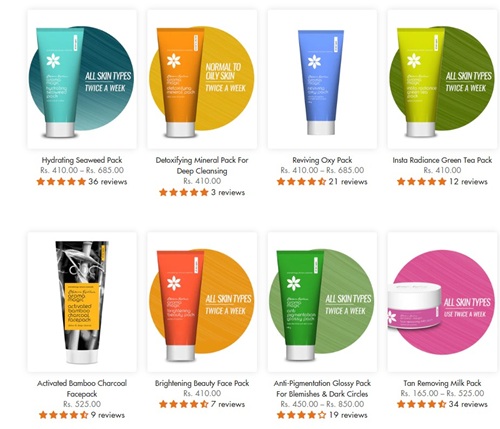Open the Anti-Pigmentation Glossy Pack green tube image

(322, 302)
